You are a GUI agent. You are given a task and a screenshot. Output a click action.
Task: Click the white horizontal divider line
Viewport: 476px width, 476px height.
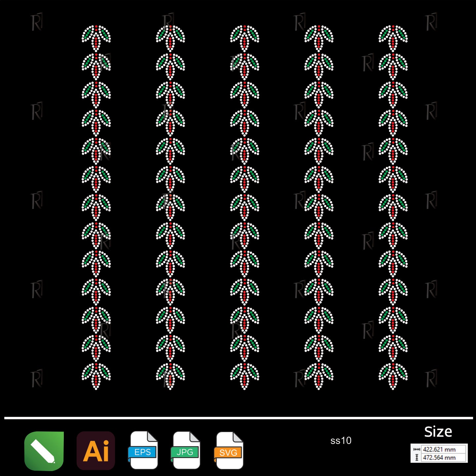point(238,418)
